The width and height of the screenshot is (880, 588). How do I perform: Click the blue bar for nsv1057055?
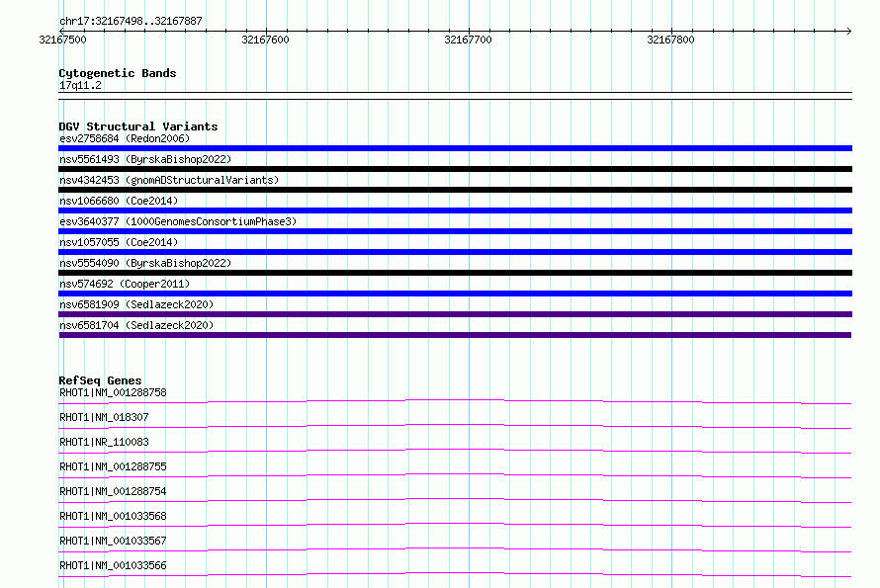click(x=455, y=252)
